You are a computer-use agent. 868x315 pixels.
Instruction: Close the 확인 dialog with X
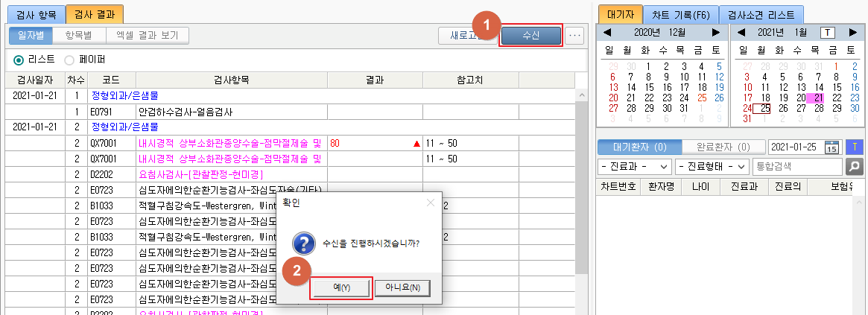pyautogui.click(x=430, y=202)
